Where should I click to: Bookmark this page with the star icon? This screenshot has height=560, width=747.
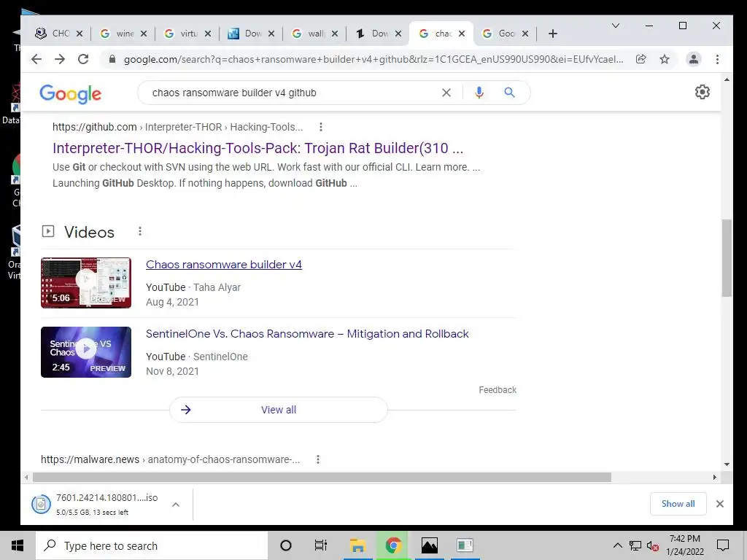tap(665, 59)
